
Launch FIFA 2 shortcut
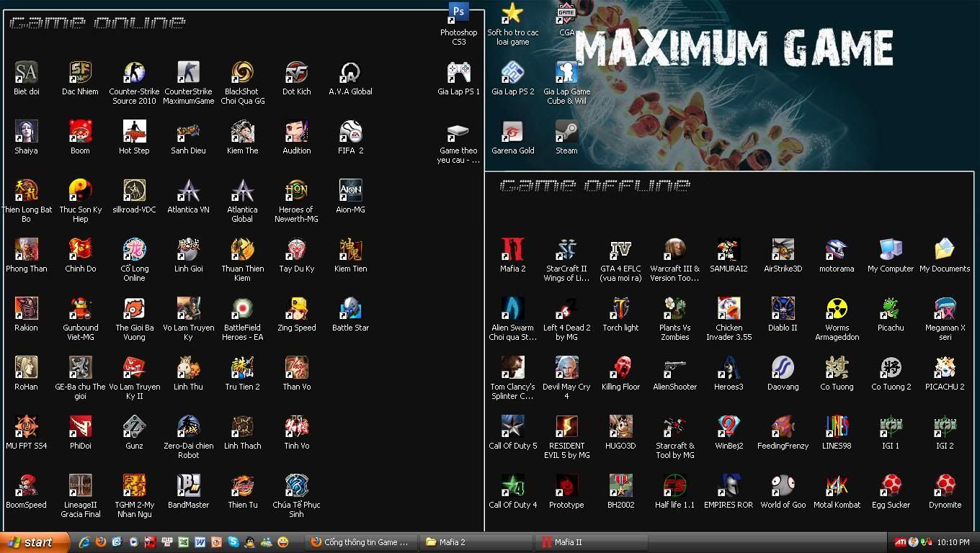(x=350, y=131)
